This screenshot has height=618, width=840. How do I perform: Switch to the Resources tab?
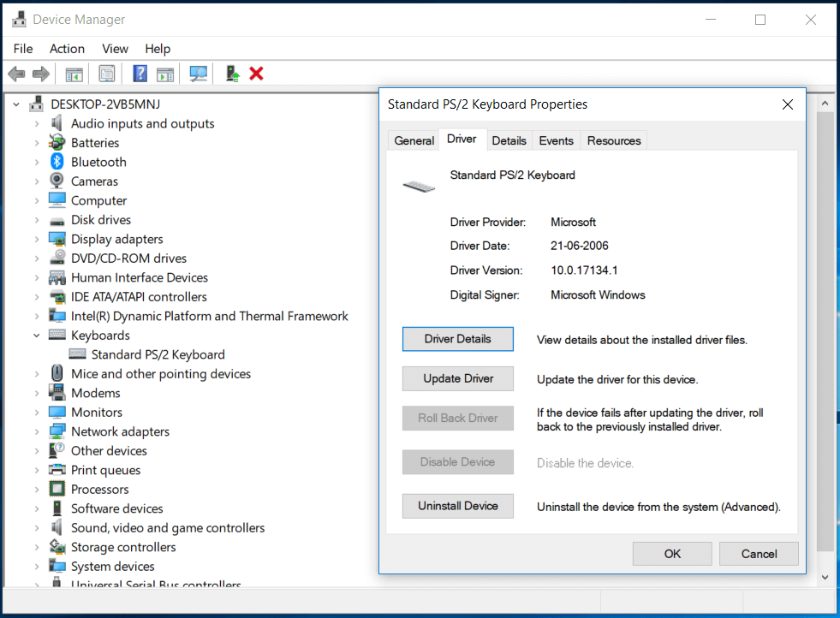(x=614, y=140)
